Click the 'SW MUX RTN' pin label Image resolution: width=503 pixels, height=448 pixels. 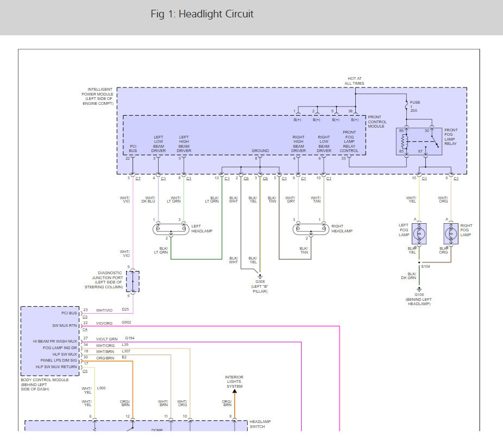(x=65, y=325)
